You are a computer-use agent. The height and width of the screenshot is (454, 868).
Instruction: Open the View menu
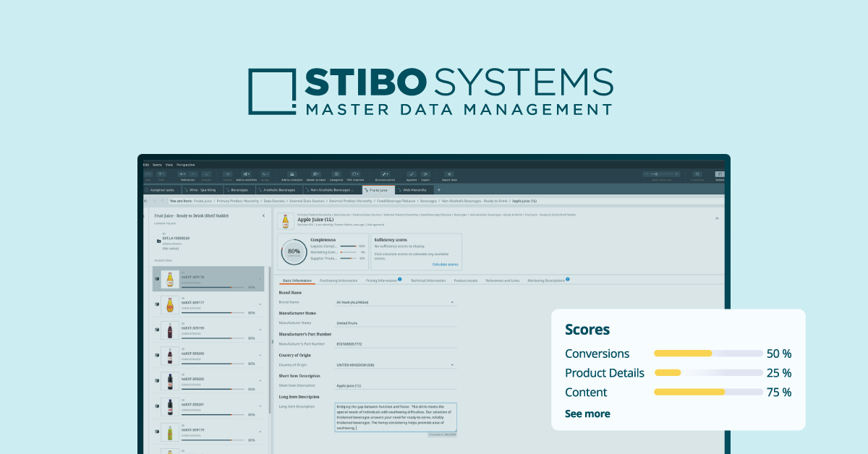click(169, 165)
